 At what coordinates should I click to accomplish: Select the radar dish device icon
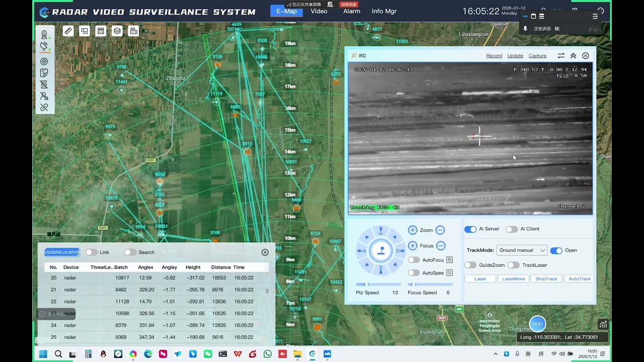point(44,46)
